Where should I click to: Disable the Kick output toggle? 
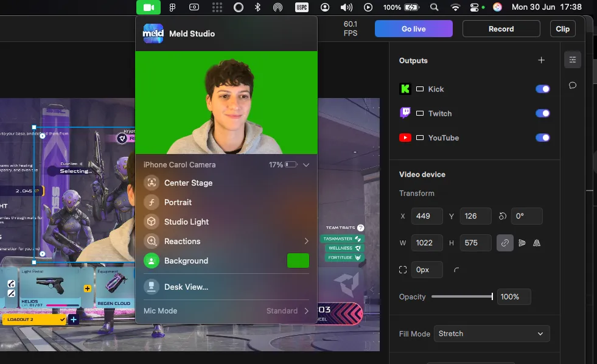pyautogui.click(x=542, y=89)
